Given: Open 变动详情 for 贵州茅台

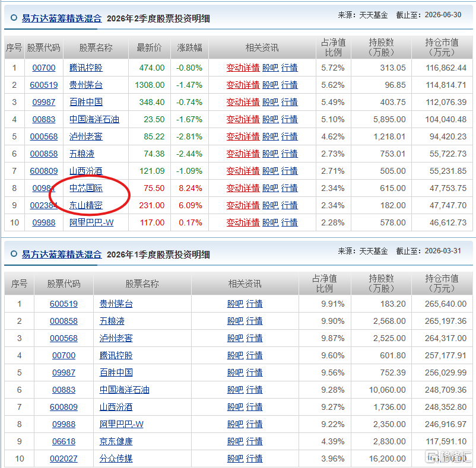Looking at the screenshot, I should pos(243,85).
